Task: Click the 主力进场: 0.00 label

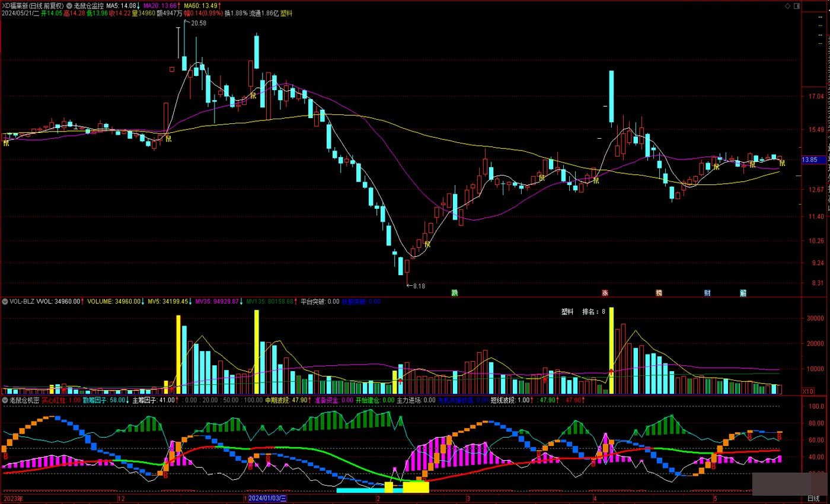Action: pos(416,400)
